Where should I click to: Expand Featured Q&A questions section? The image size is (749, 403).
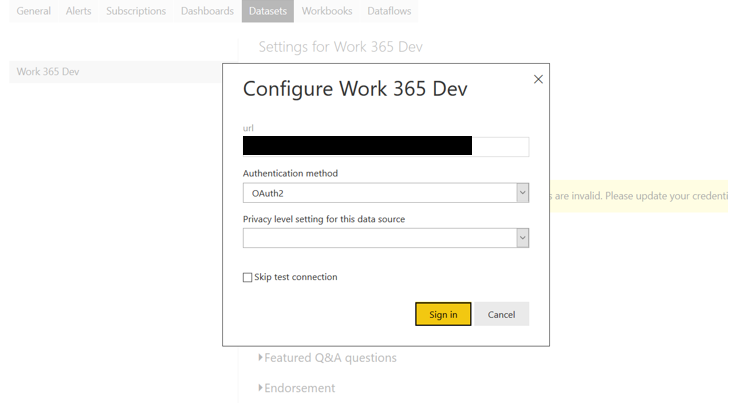(x=328, y=358)
